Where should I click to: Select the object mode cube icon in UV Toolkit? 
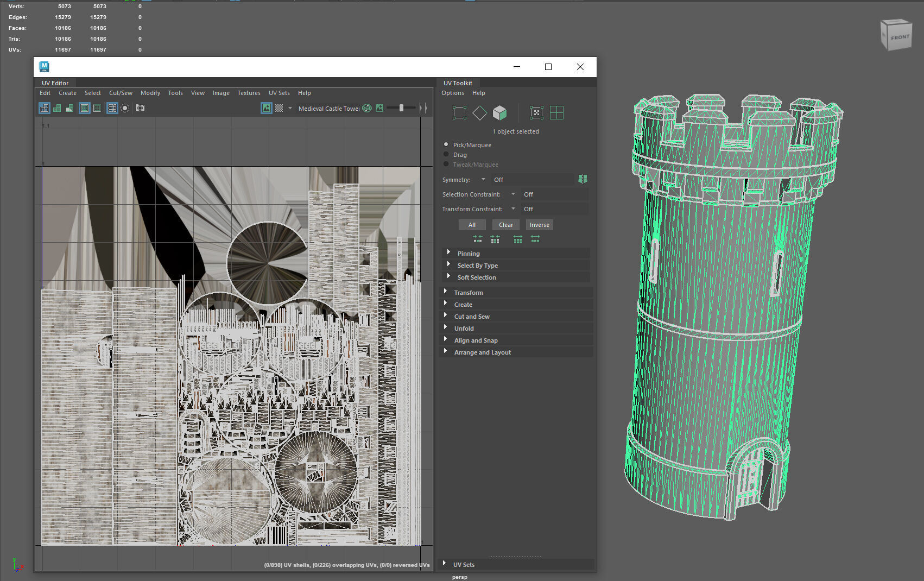(x=499, y=113)
